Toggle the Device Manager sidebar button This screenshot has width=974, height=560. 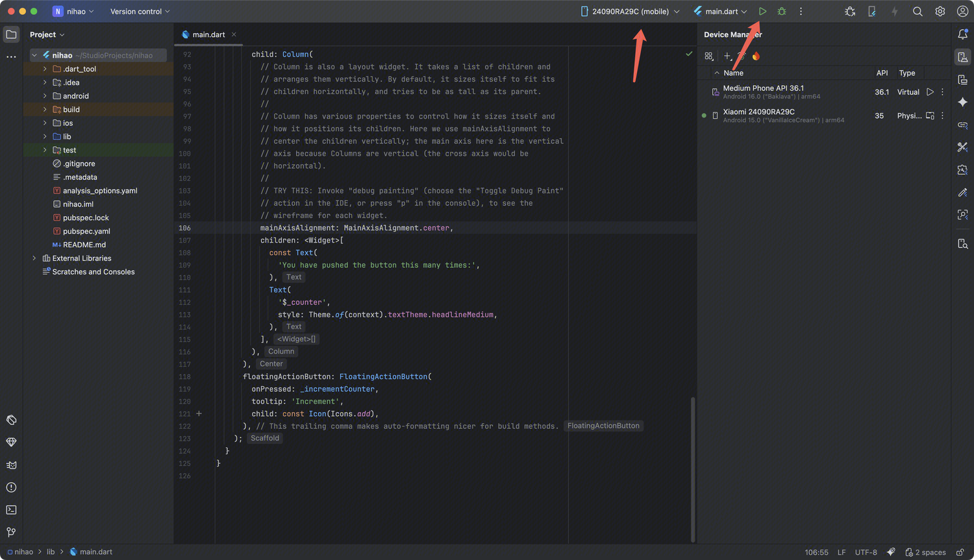point(962,58)
